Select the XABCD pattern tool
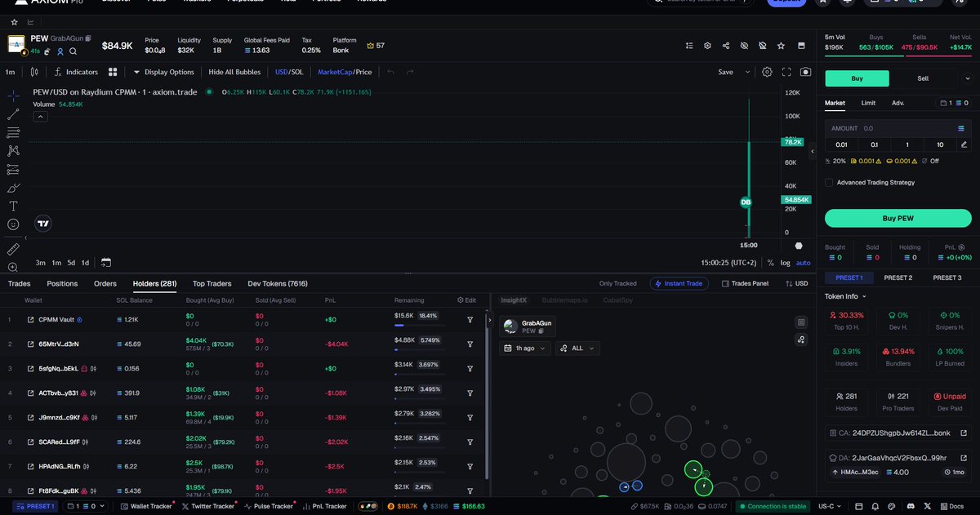Screen dimensions: 980x515 [13, 151]
